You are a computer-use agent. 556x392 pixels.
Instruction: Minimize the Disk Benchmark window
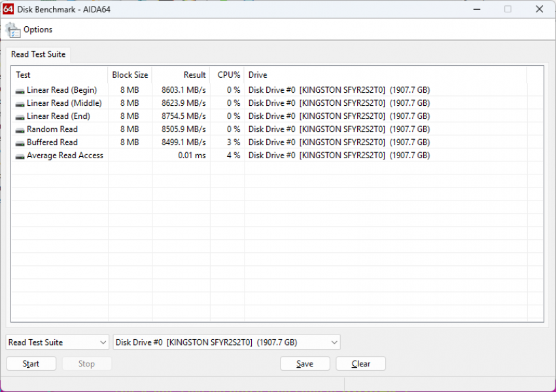477,9
